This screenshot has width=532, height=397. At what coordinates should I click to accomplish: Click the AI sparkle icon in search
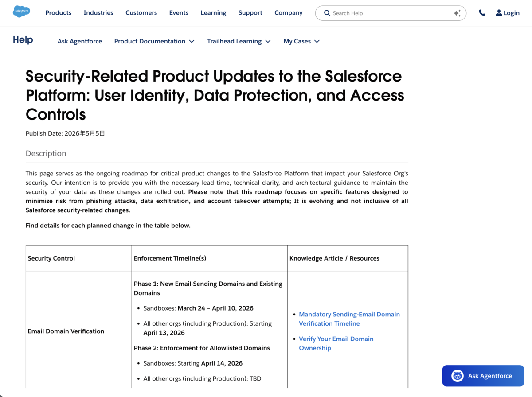[457, 13]
